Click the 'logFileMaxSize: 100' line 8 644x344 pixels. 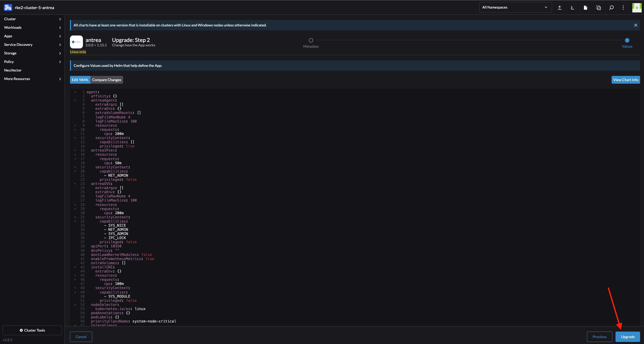point(116,121)
